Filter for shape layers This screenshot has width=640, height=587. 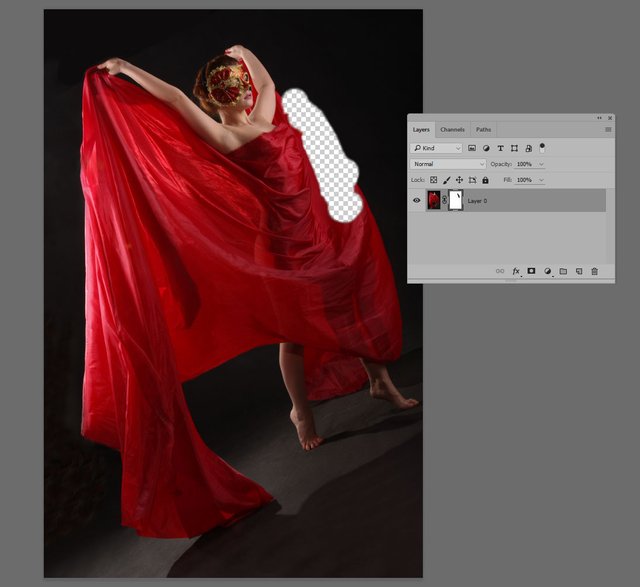click(514, 148)
